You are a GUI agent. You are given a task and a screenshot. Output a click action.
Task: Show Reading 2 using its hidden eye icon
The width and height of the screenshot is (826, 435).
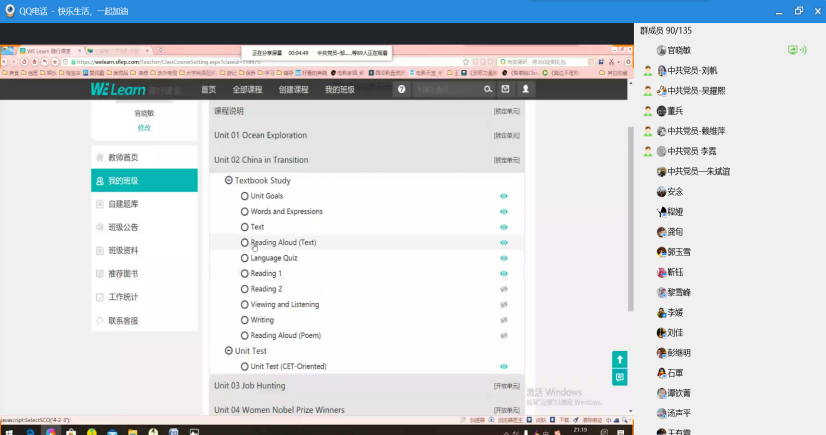tap(504, 289)
